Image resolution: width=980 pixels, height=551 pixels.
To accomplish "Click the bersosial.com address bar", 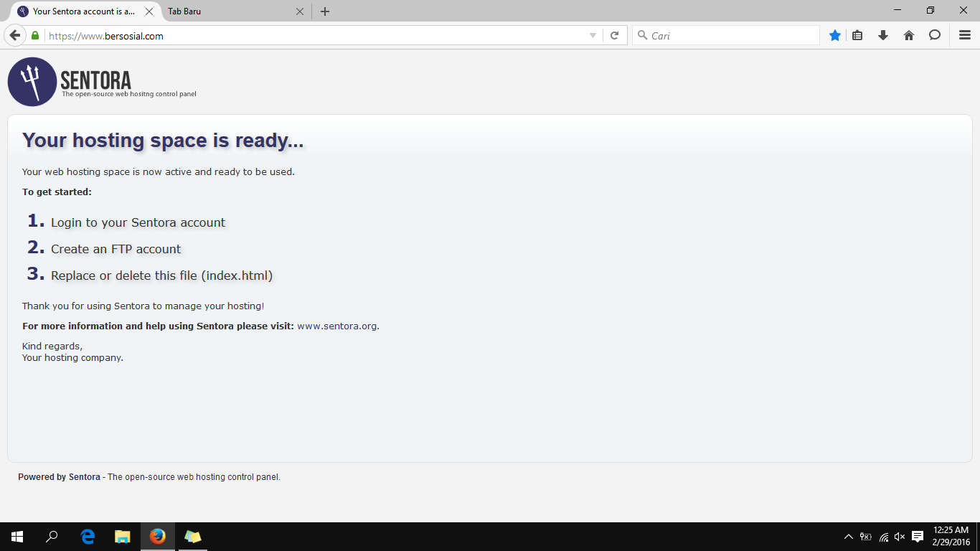I will (316, 35).
